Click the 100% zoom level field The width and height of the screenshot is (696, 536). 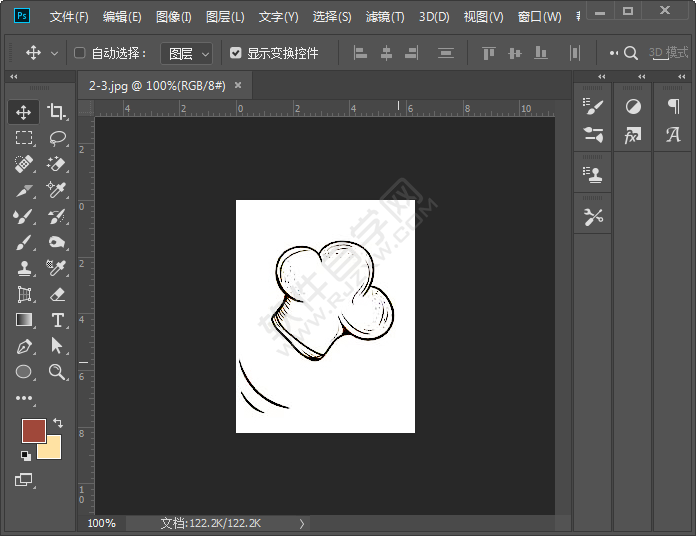pos(101,523)
